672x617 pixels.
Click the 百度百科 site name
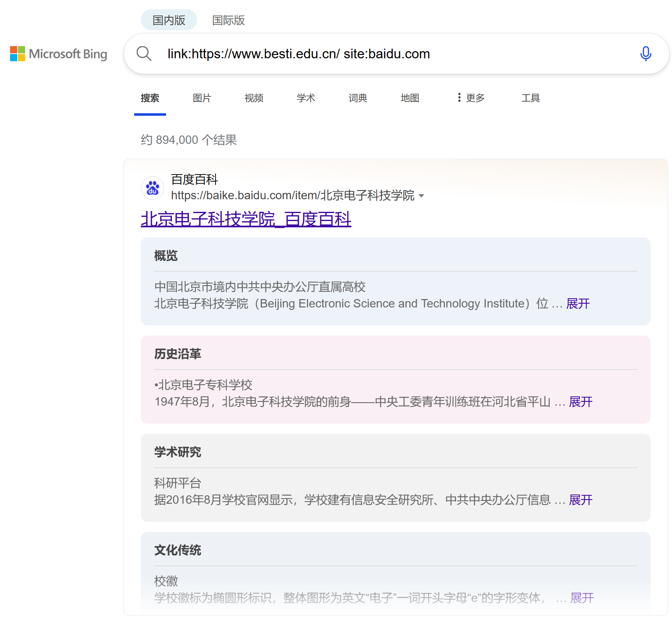(195, 180)
